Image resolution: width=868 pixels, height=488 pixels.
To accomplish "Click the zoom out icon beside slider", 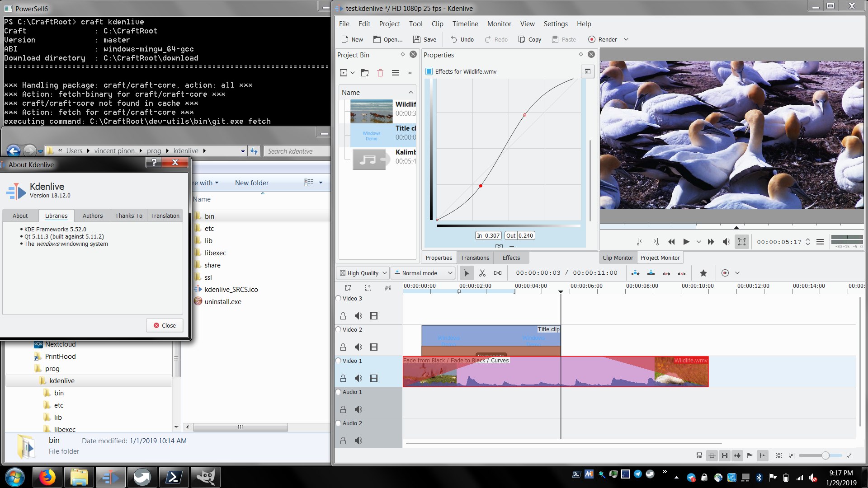I will click(x=792, y=455).
